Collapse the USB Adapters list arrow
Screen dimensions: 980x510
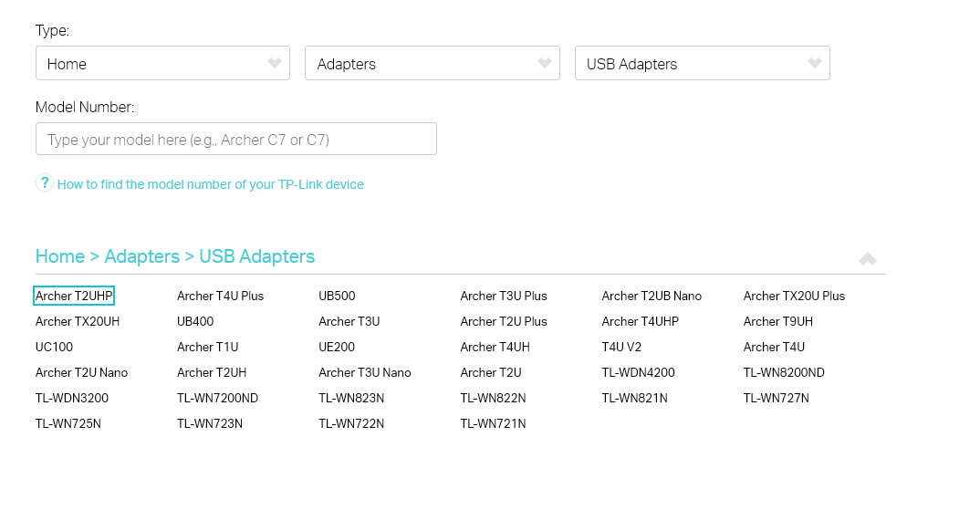[x=868, y=259]
